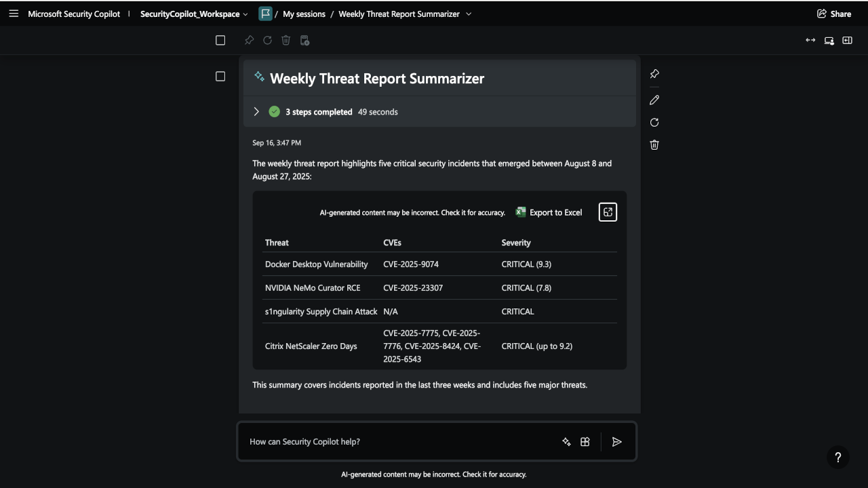868x488 pixels.
Task: Open the sources plugins grid icon
Action: click(585, 442)
